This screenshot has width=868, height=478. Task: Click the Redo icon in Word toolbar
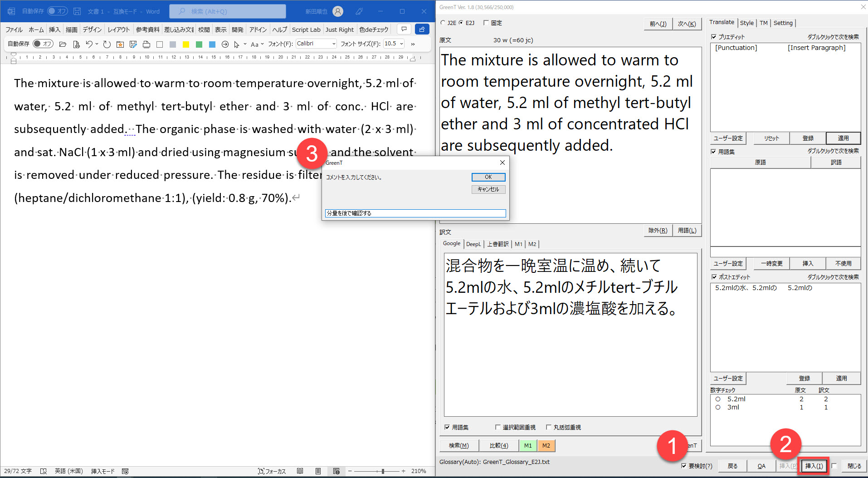coord(107,44)
